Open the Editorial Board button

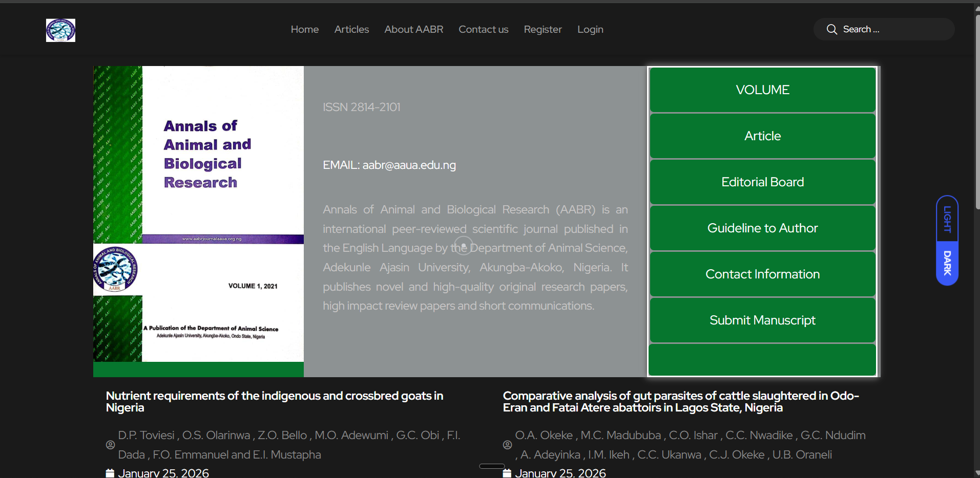762,182
